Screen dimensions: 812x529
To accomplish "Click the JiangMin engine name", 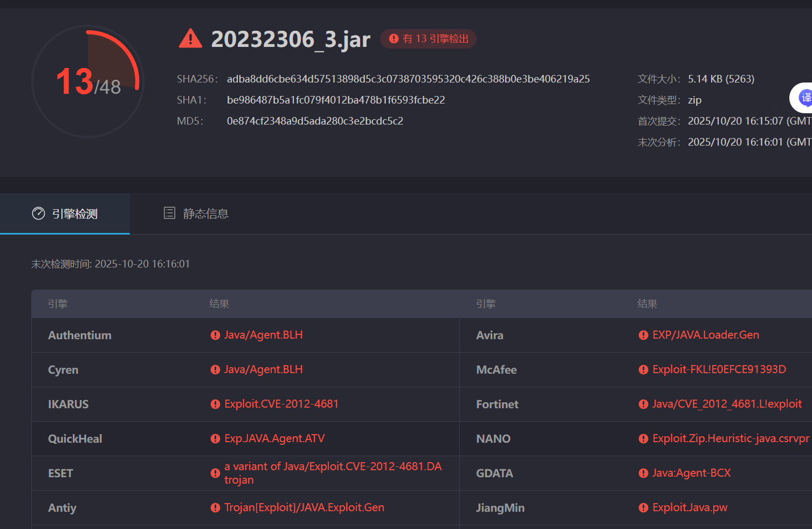I will pyautogui.click(x=500, y=508).
